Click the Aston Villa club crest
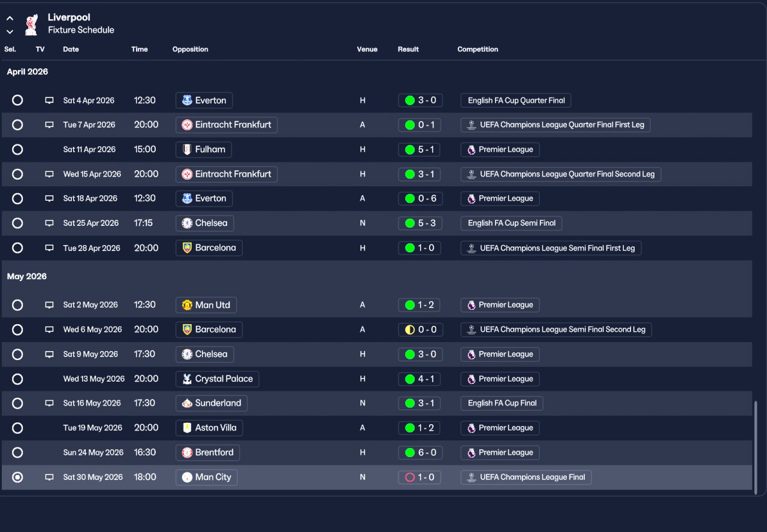The image size is (767, 532). point(187,428)
